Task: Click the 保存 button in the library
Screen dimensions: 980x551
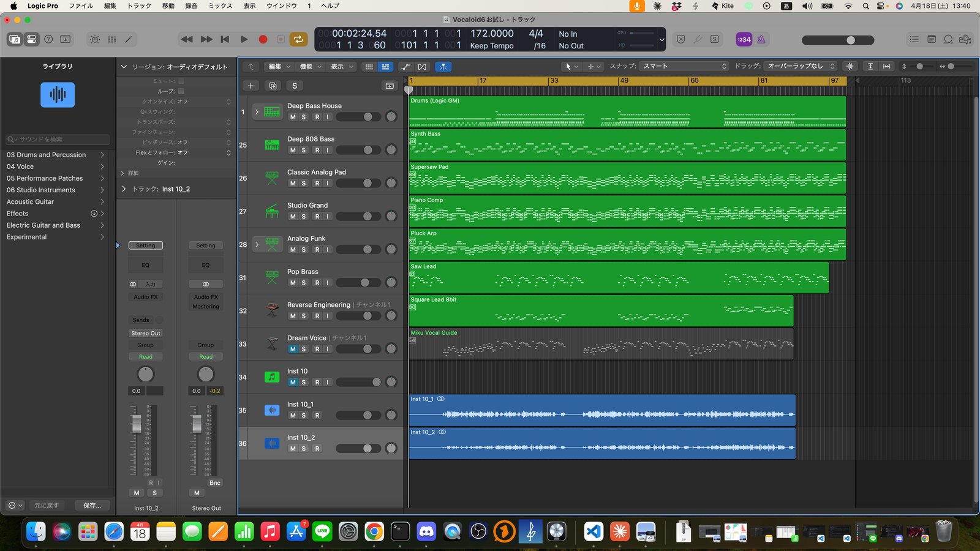Action: 92,505
